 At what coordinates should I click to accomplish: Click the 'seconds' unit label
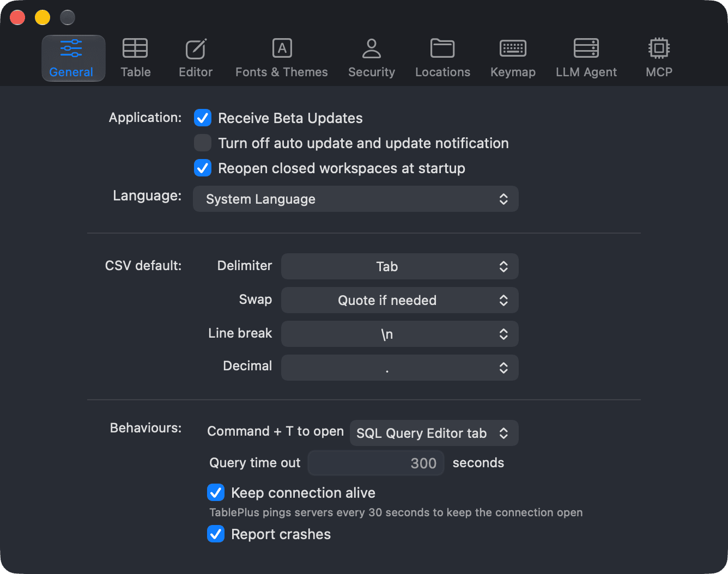pos(478,463)
